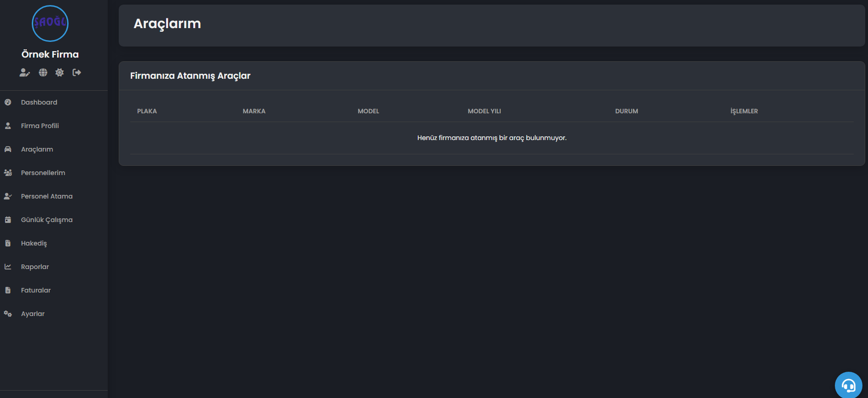
Task: Click the Personellerim group icon
Action: 8,173
